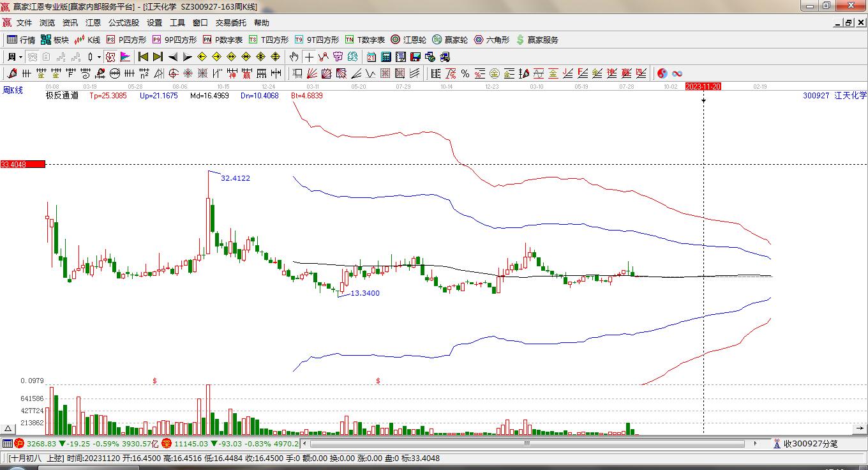The image size is (868, 470).
Task: Click the 32.4122 high price label
Action: coord(236,178)
